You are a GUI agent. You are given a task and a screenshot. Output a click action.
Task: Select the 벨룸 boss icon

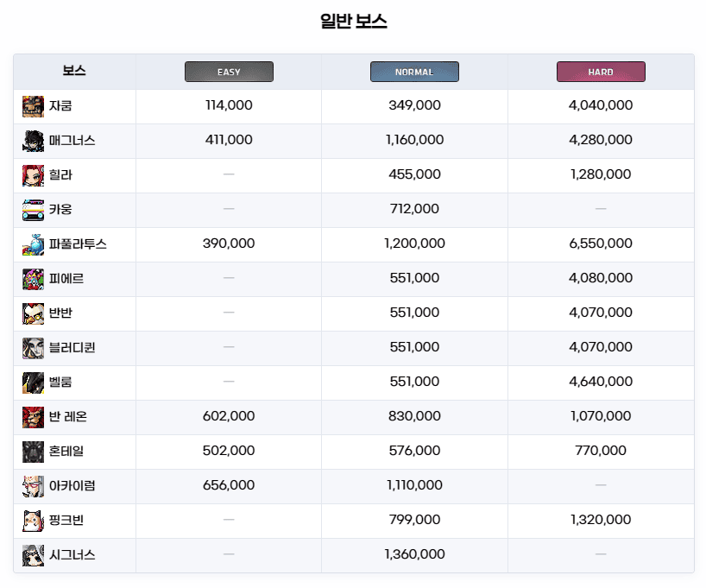(x=34, y=383)
